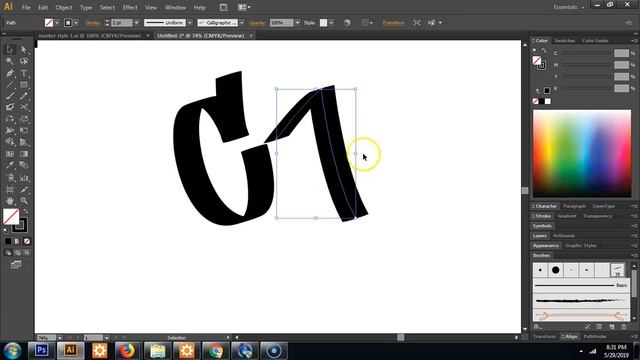Switch to the Swatches tab
The width and height of the screenshot is (640, 360).
point(564,40)
